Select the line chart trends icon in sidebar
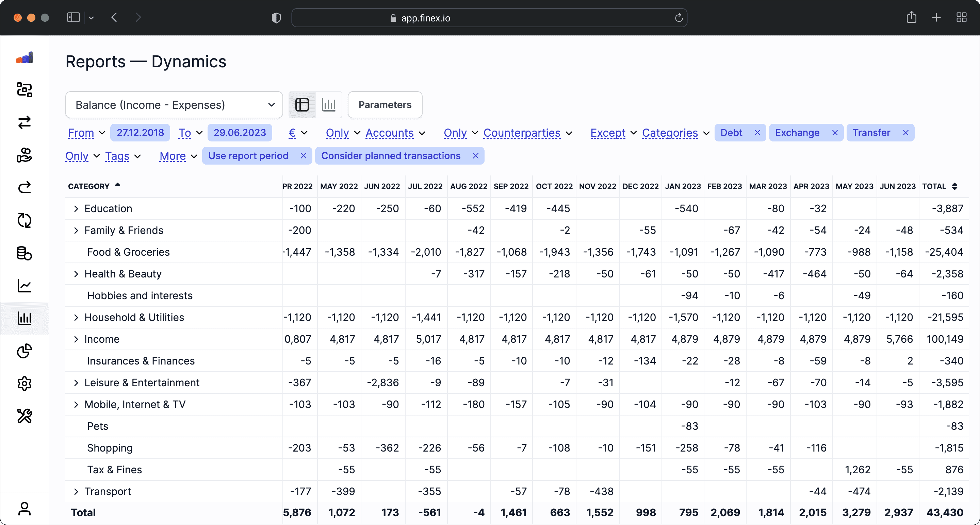The image size is (980, 525). tap(24, 286)
